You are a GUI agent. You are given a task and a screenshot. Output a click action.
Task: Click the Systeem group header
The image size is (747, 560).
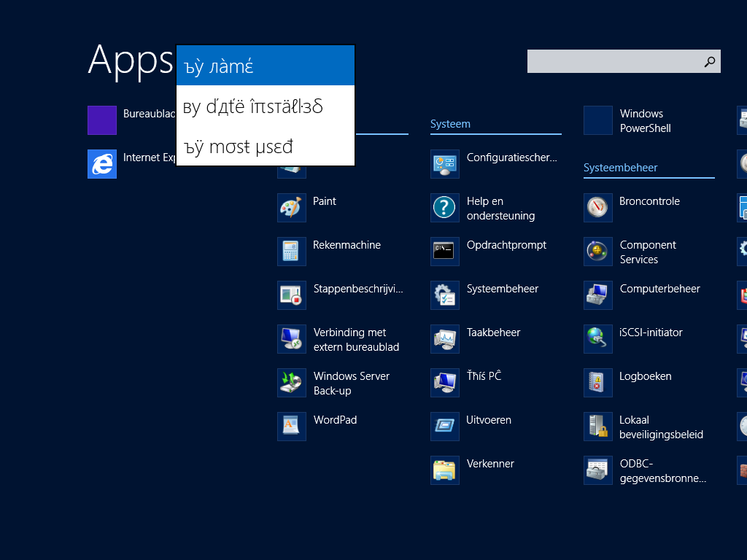[450, 124]
